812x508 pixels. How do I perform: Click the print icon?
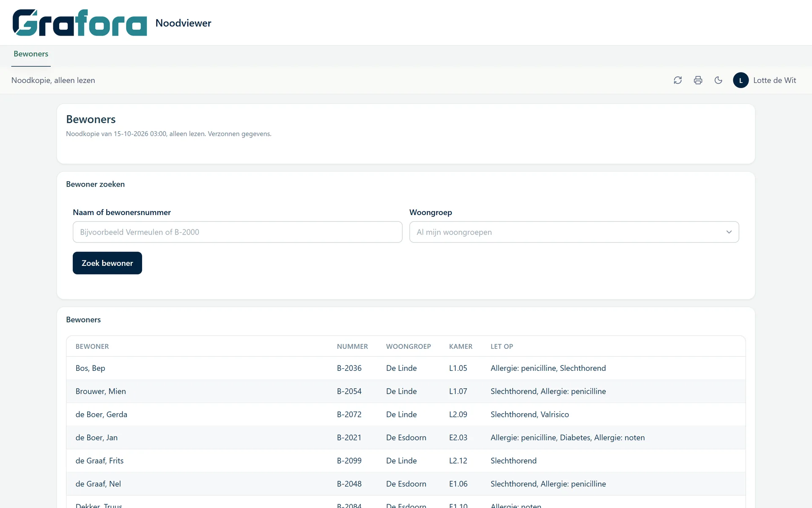698,80
